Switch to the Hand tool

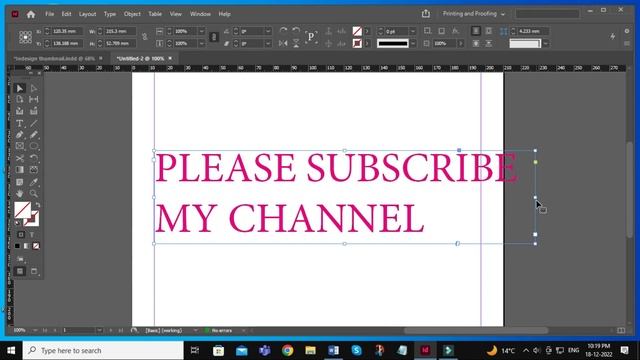(20, 193)
